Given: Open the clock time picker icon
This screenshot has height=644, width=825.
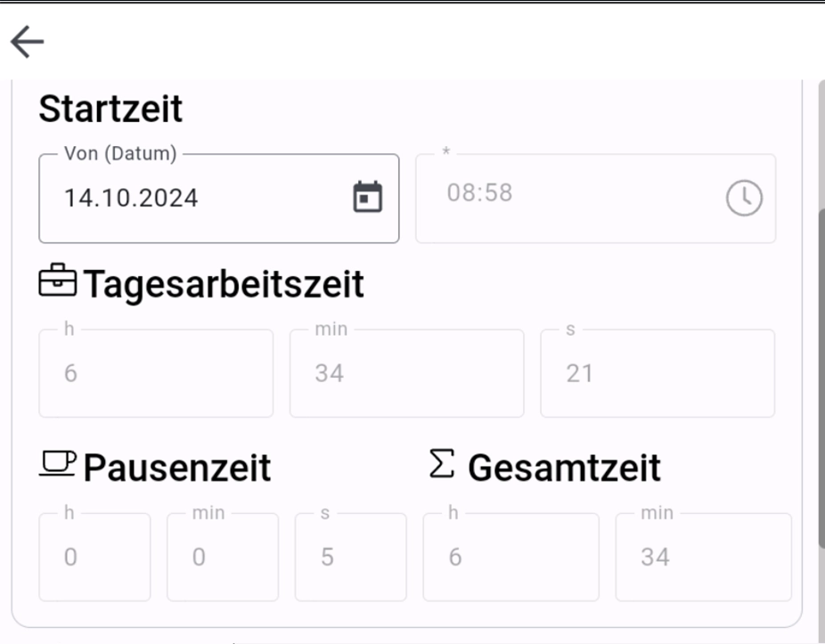Looking at the screenshot, I should tap(744, 198).
